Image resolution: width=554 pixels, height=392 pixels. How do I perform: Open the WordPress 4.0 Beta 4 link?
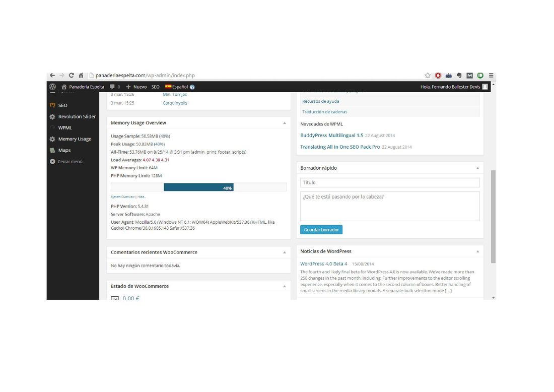coord(324,264)
